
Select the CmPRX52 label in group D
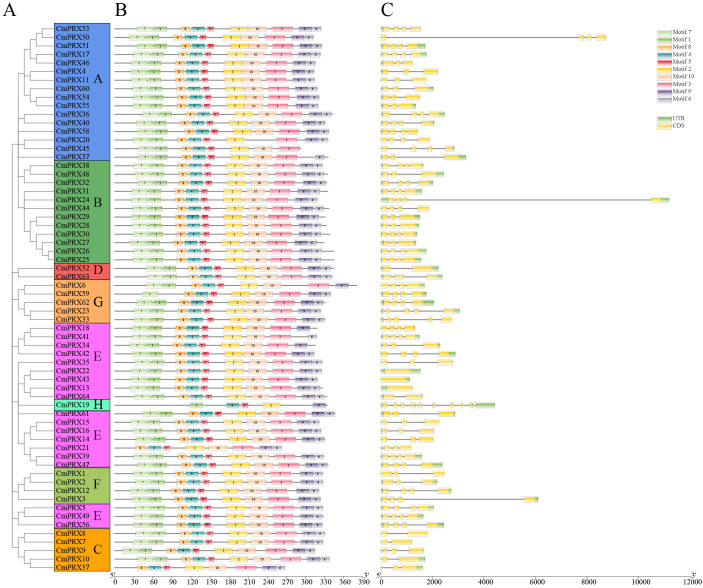pos(72,268)
